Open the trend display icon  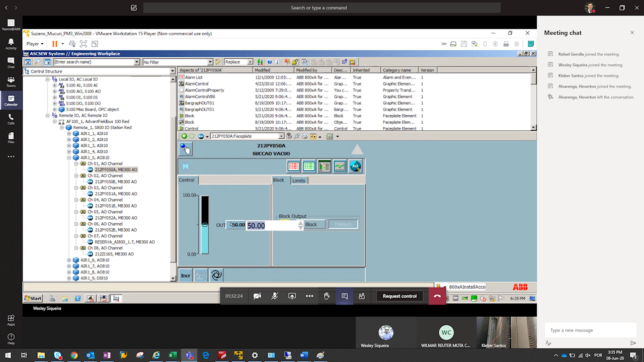point(340,166)
